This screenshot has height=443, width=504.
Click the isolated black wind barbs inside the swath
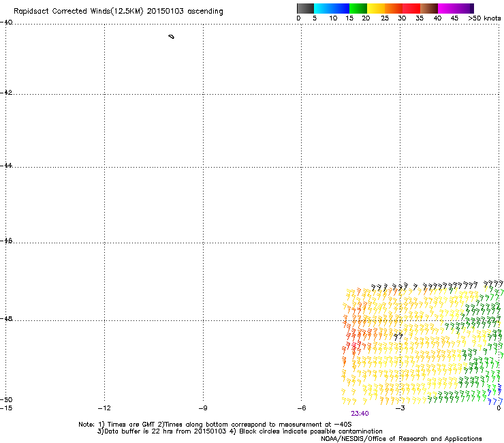(x=398, y=337)
